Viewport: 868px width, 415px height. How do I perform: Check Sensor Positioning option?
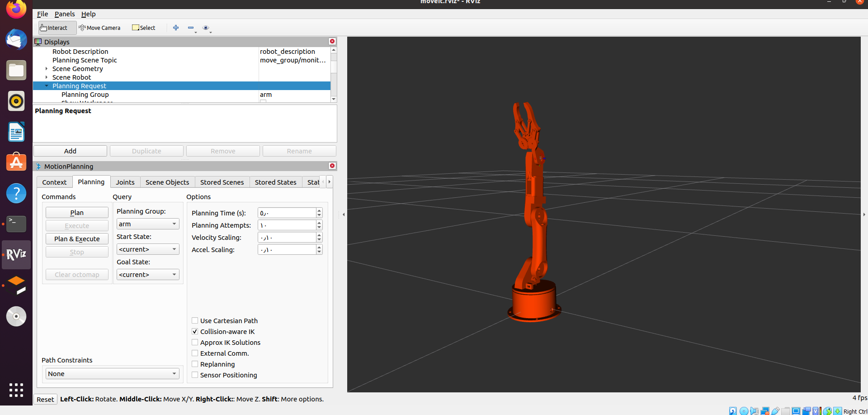pos(195,375)
